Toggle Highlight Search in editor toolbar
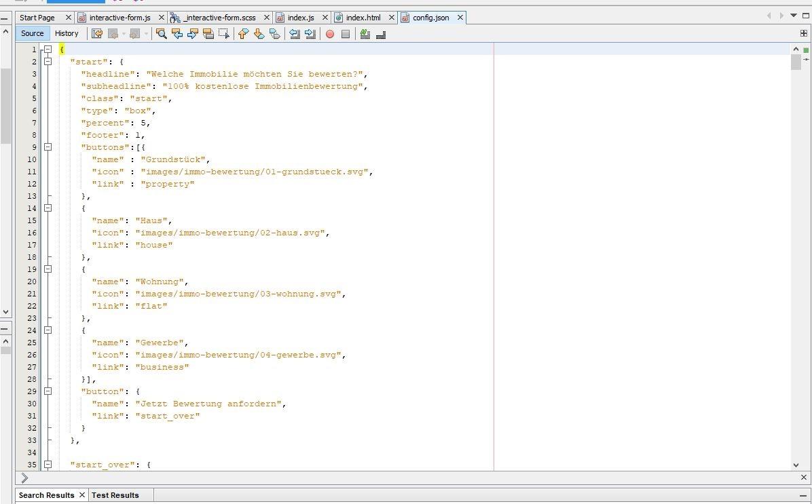Image resolution: width=812 pixels, height=504 pixels. pyautogui.click(x=208, y=33)
